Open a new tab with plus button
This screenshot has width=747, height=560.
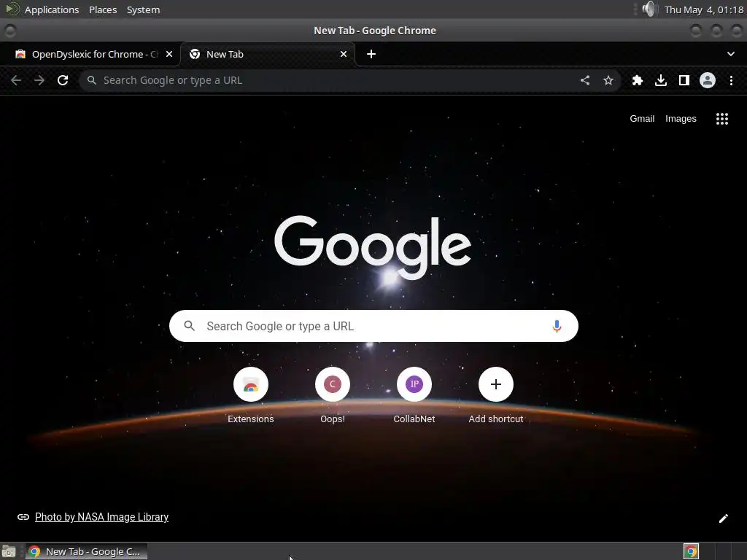point(371,54)
